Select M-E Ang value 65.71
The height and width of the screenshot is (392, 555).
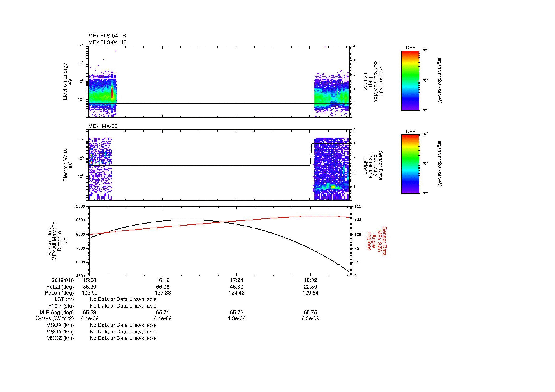[x=163, y=313]
